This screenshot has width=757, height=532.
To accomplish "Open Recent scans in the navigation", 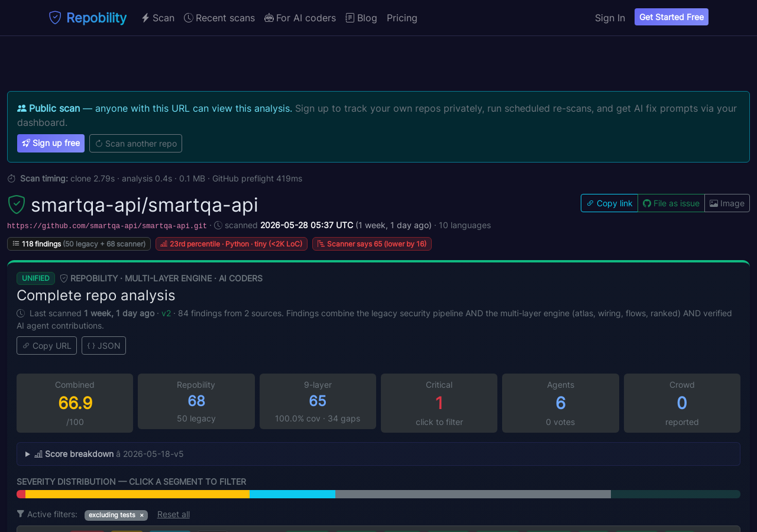I will tap(219, 18).
